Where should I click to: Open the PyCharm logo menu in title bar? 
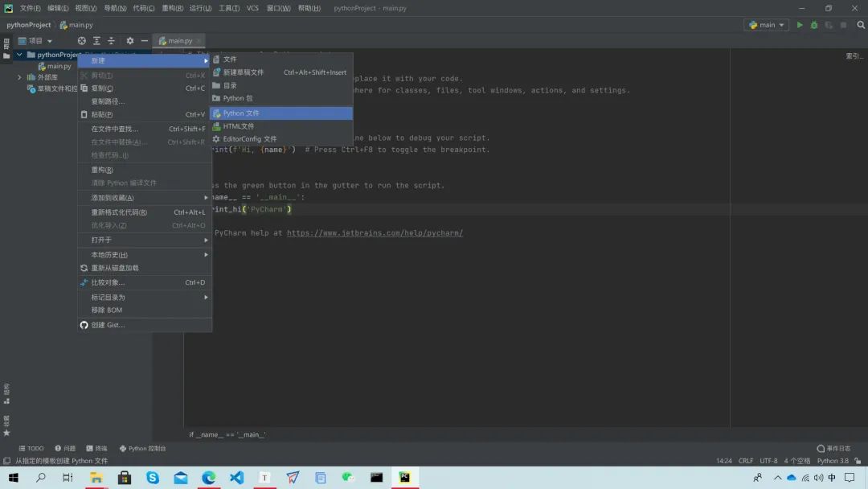[8, 8]
